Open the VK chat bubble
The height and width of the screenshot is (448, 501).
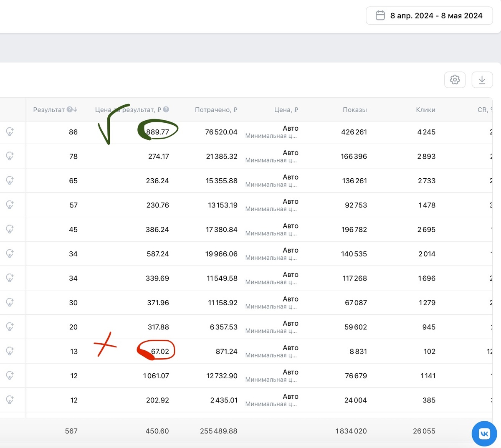coord(484,433)
